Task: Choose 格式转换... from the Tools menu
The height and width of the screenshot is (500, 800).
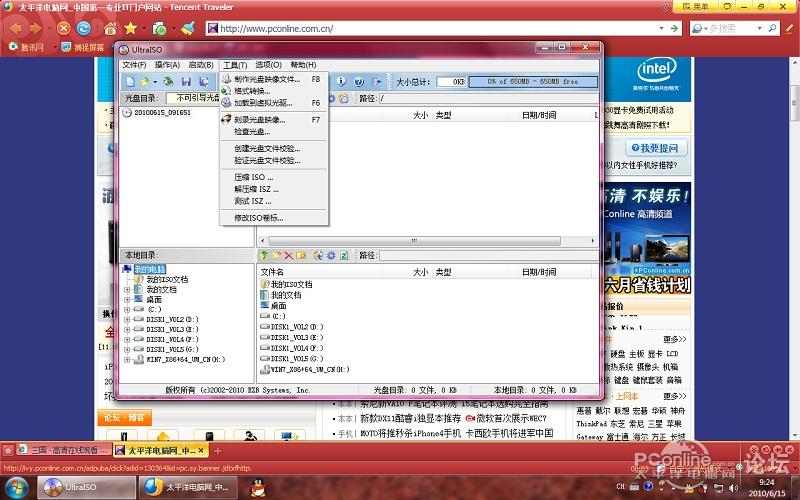Action: pos(274,91)
